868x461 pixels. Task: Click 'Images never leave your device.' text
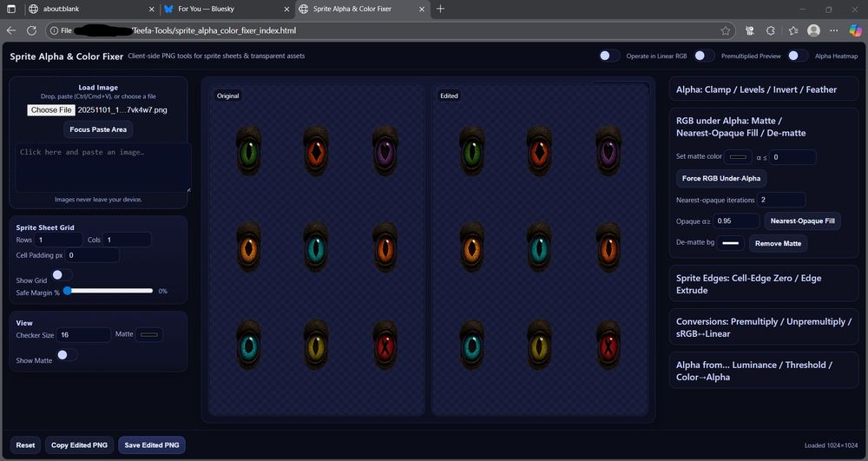[98, 199]
